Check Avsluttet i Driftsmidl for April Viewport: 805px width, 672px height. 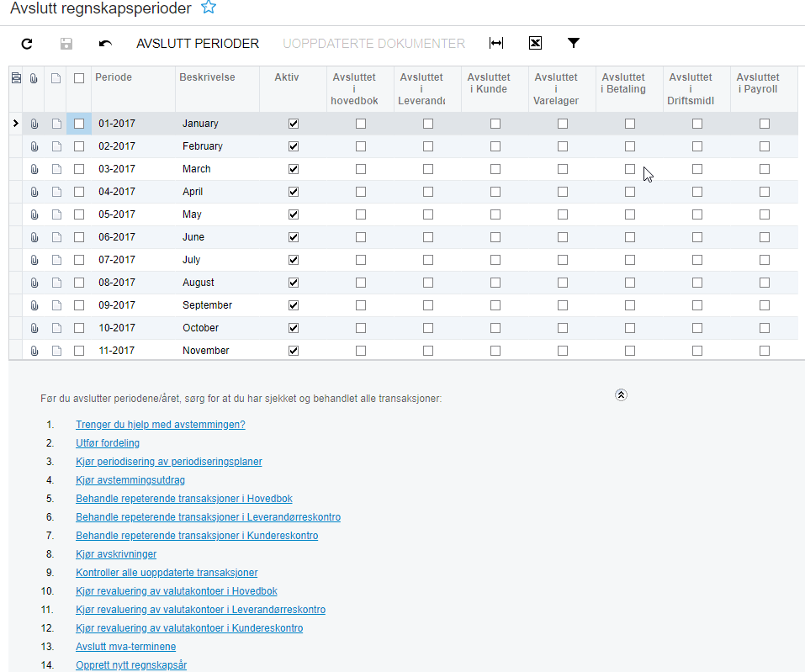click(697, 192)
